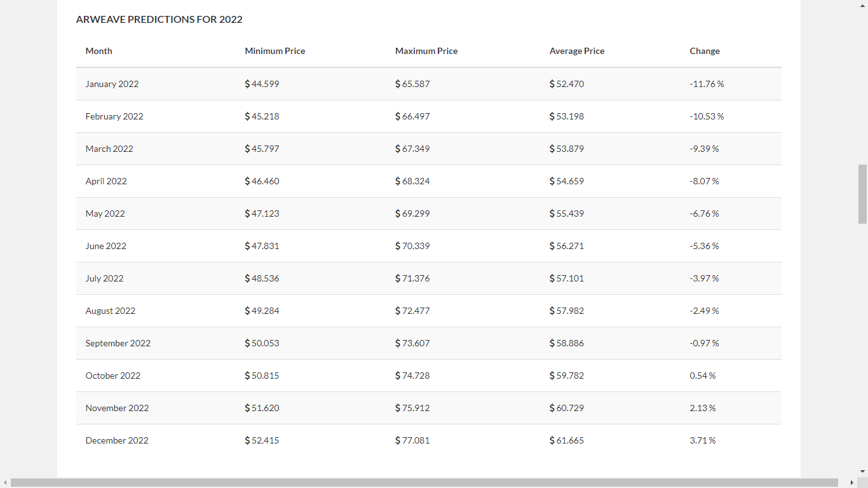868x488 pixels.
Task: Click the February 2022 month entry
Action: tap(114, 116)
